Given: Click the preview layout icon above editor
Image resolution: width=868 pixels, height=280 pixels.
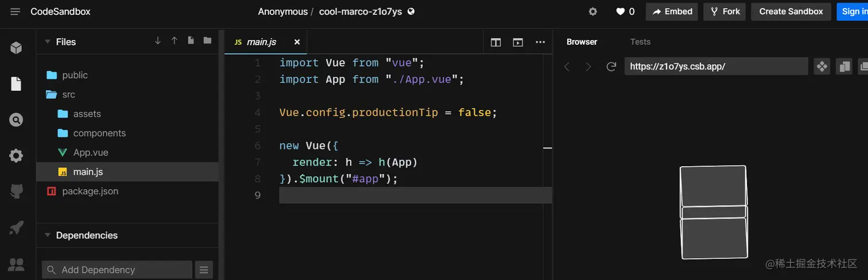Looking at the screenshot, I should (518, 42).
